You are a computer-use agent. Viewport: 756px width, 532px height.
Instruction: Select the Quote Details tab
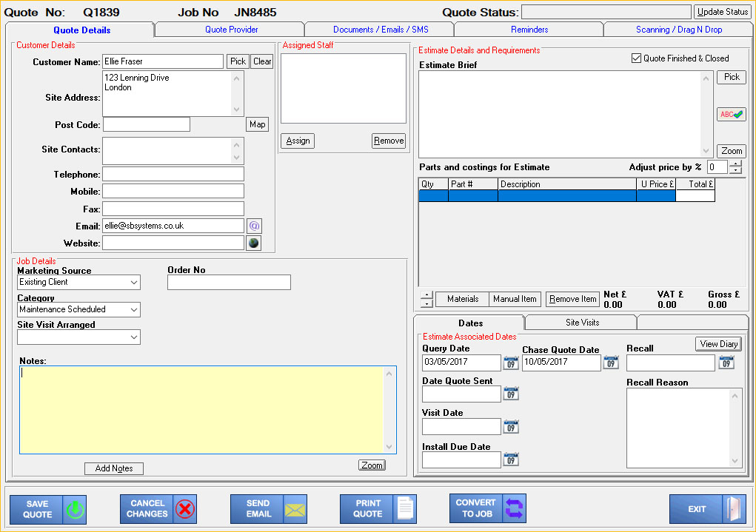click(82, 30)
